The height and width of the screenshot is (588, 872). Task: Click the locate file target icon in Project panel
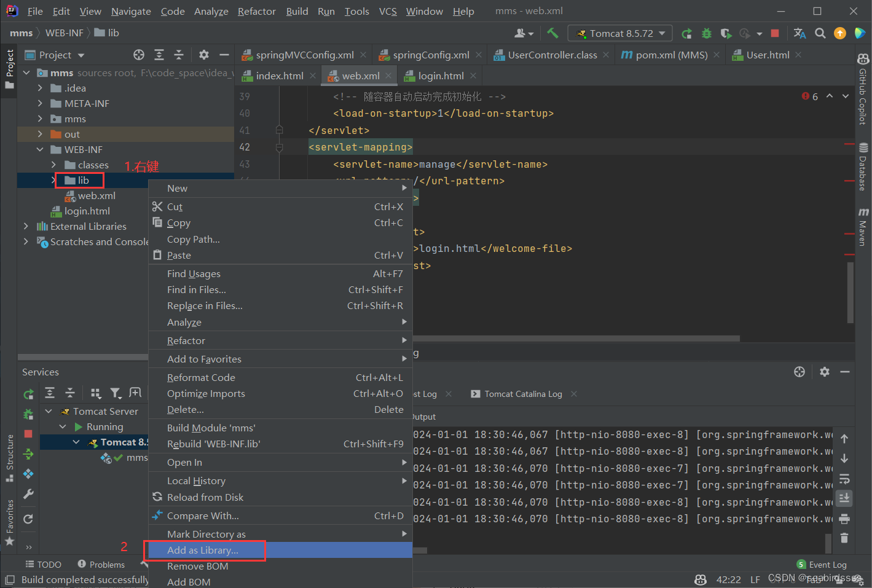[139, 55]
